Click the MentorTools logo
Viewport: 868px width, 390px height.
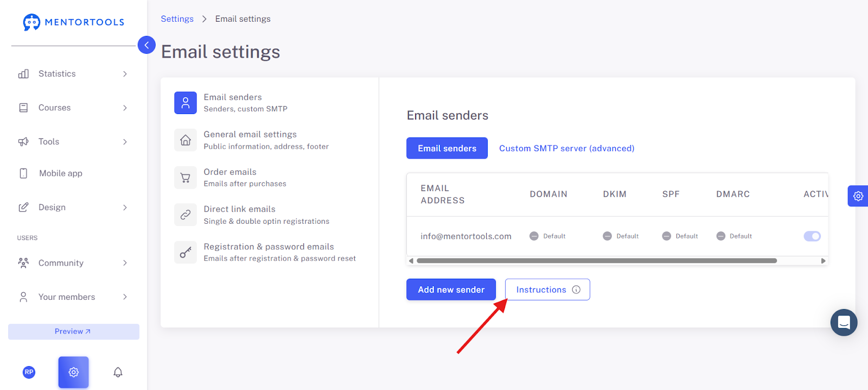point(74,22)
